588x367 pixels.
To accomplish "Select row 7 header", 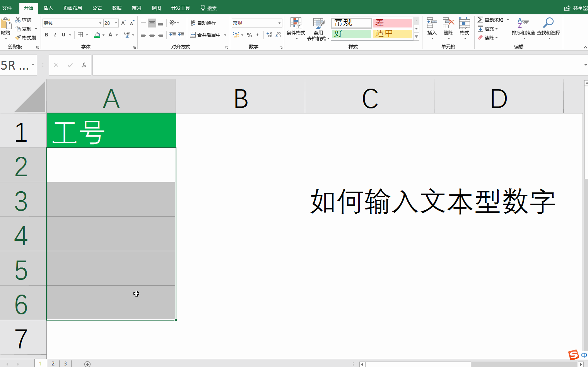I will 23,337.
